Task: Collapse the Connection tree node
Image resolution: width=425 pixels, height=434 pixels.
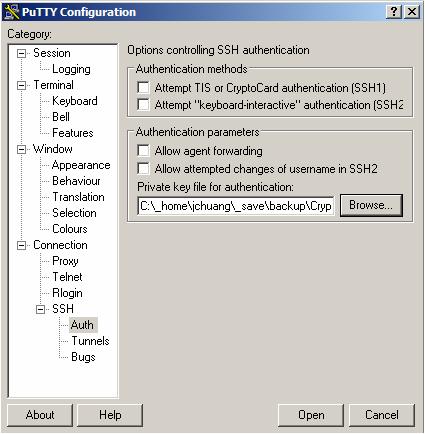Action: [22, 245]
